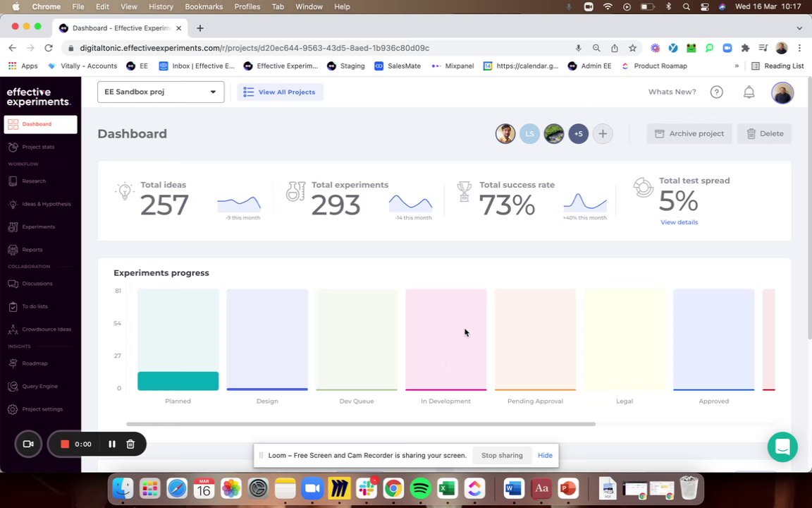Image resolution: width=812 pixels, height=508 pixels.
Task: Click Archive project button
Action: (689, 134)
